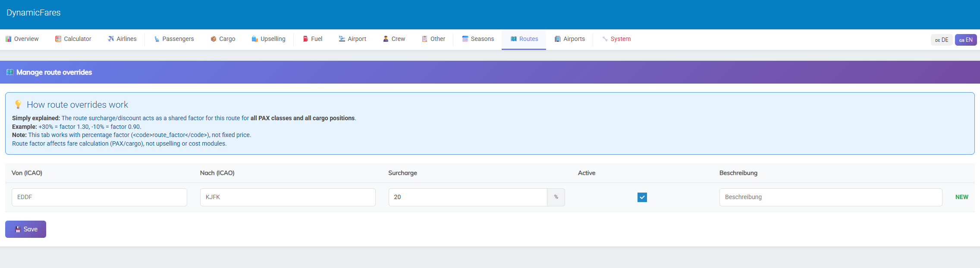
Task: Open the Passengers tab
Action: (x=174, y=39)
